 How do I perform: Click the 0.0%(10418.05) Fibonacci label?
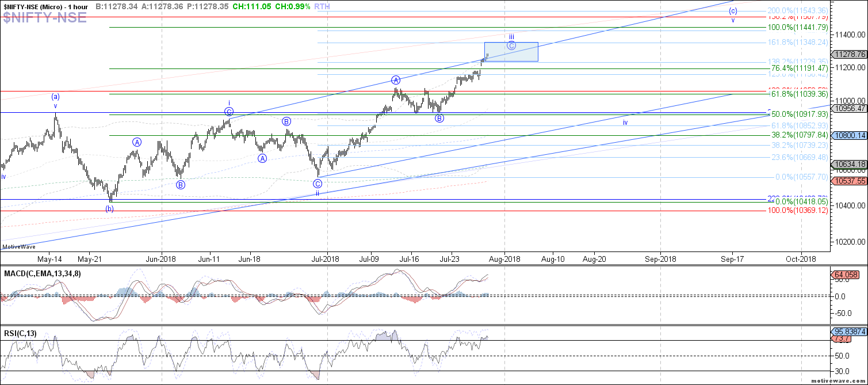pyautogui.click(x=802, y=201)
